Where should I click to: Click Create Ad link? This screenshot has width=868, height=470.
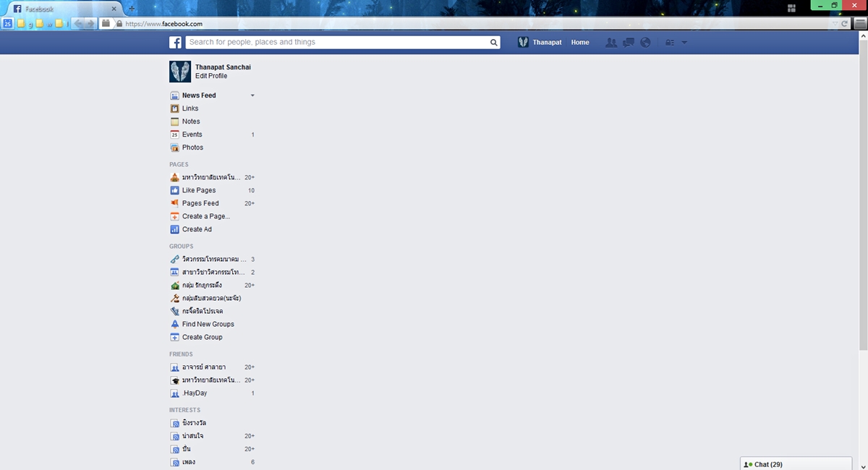point(197,229)
